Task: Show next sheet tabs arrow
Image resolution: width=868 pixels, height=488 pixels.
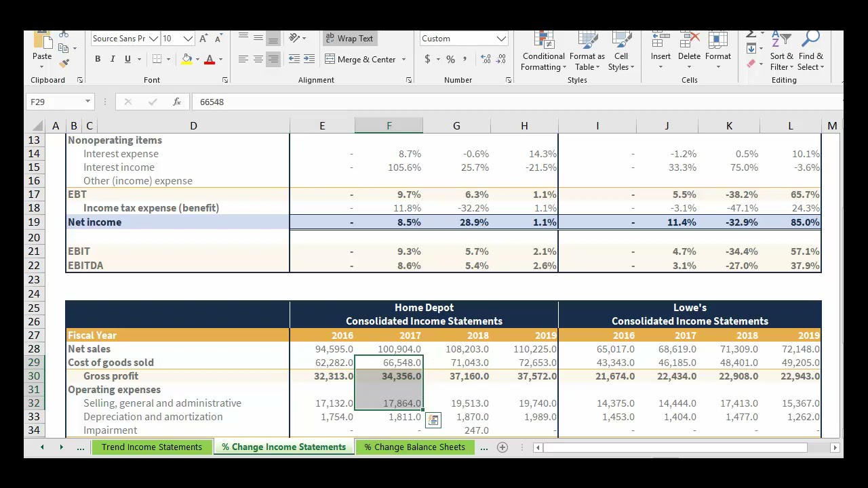Action: [x=61, y=447]
